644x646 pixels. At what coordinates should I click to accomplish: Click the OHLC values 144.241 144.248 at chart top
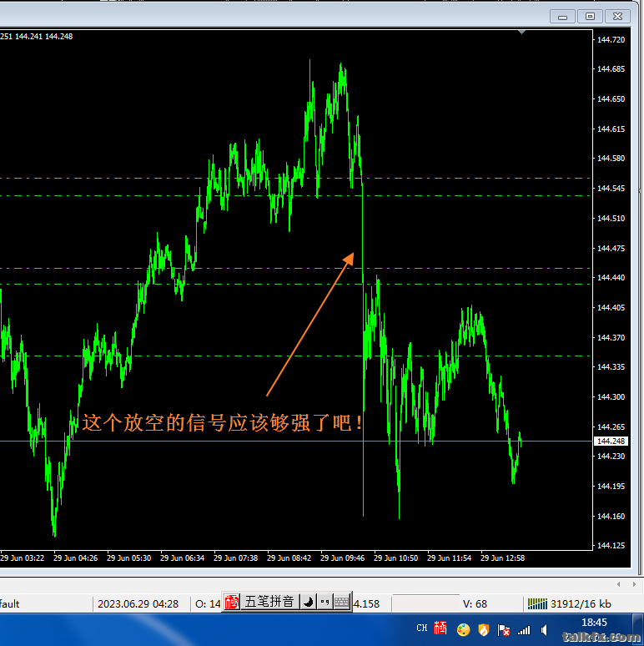click(x=43, y=36)
